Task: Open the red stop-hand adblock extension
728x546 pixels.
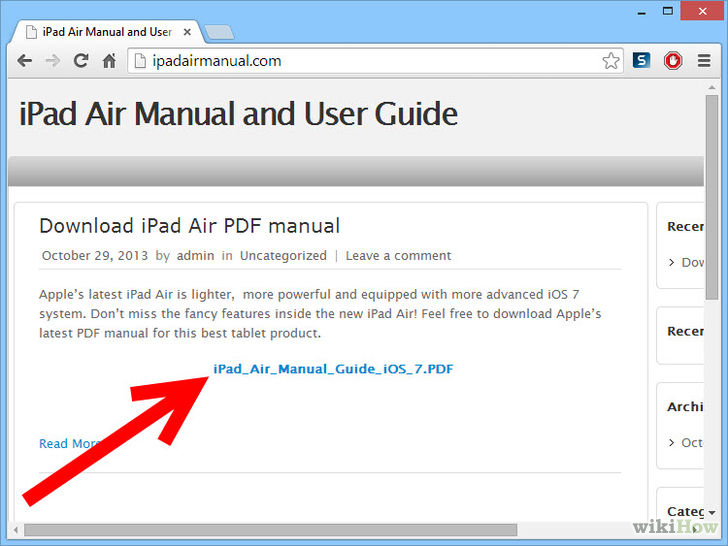Action: (673, 61)
